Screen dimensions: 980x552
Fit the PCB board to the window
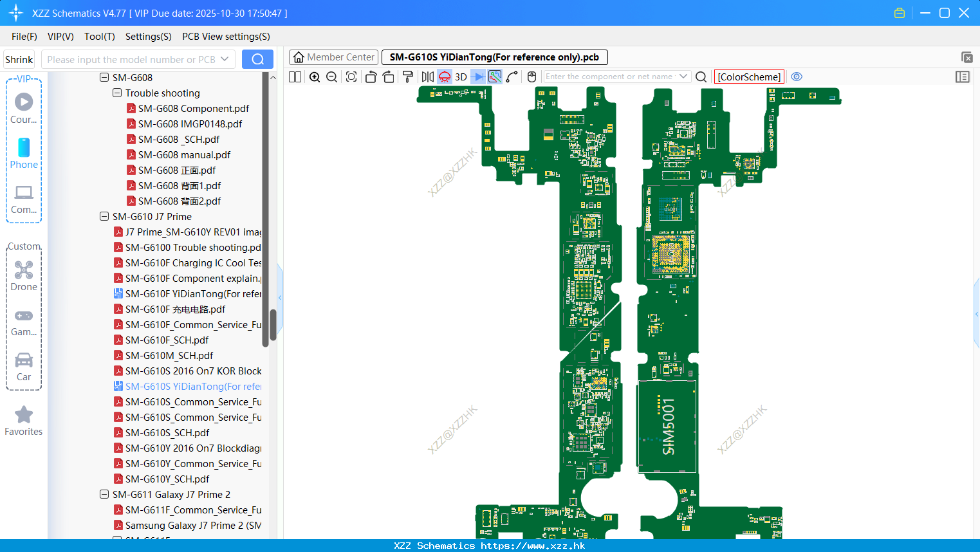351,77
